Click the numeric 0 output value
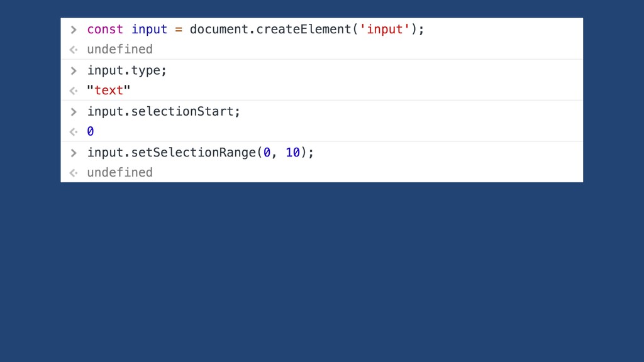The height and width of the screenshot is (362, 644). click(x=91, y=131)
